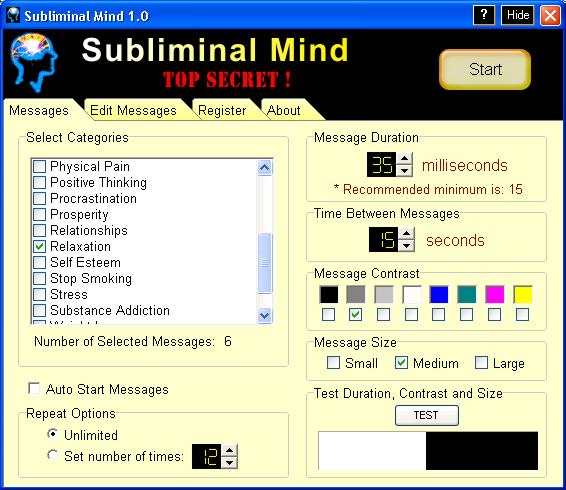Tick the checkbox under the light gray swatch
This screenshot has height=490, width=566.
383,315
